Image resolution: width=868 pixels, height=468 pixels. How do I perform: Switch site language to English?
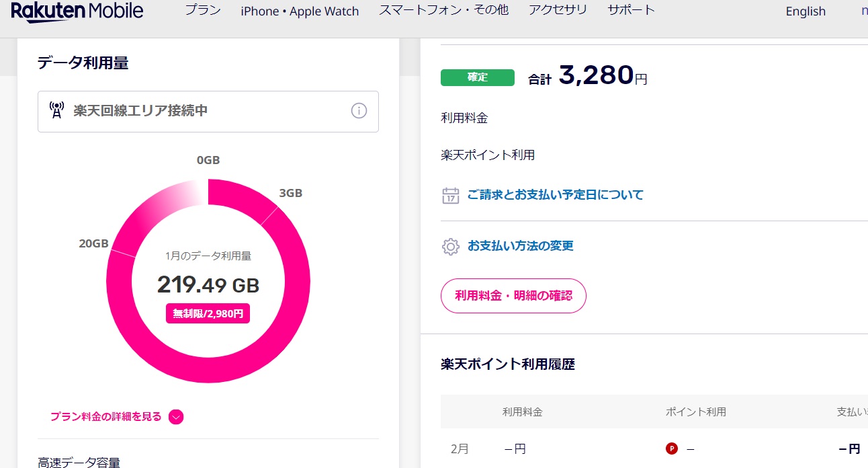(806, 11)
